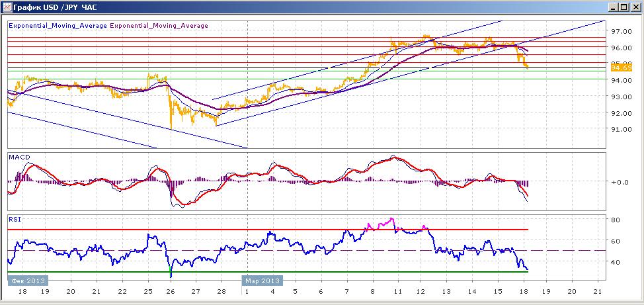Click the chart window title bar icon
644x305 pixels.
tap(7, 7)
